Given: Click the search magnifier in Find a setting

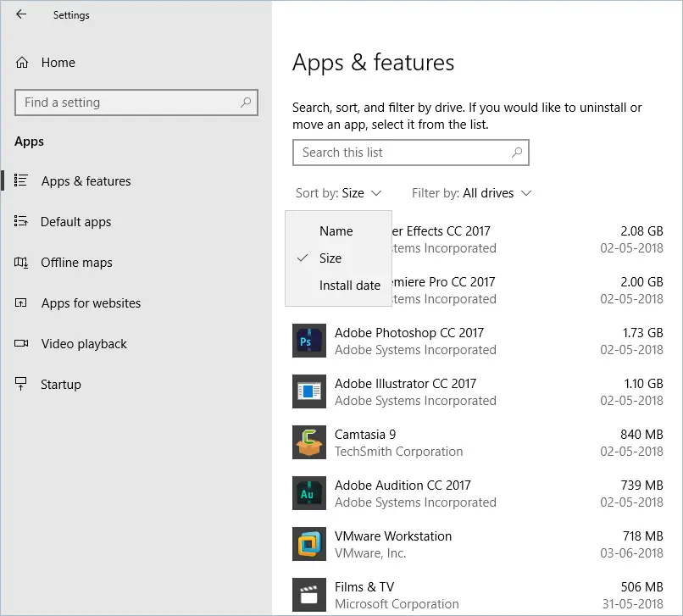Looking at the screenshot, I should click(246, 103).
